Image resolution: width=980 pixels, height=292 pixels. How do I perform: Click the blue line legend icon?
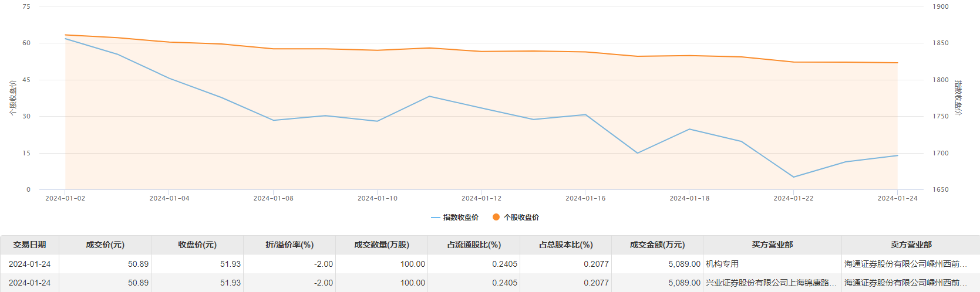[435, 218]
